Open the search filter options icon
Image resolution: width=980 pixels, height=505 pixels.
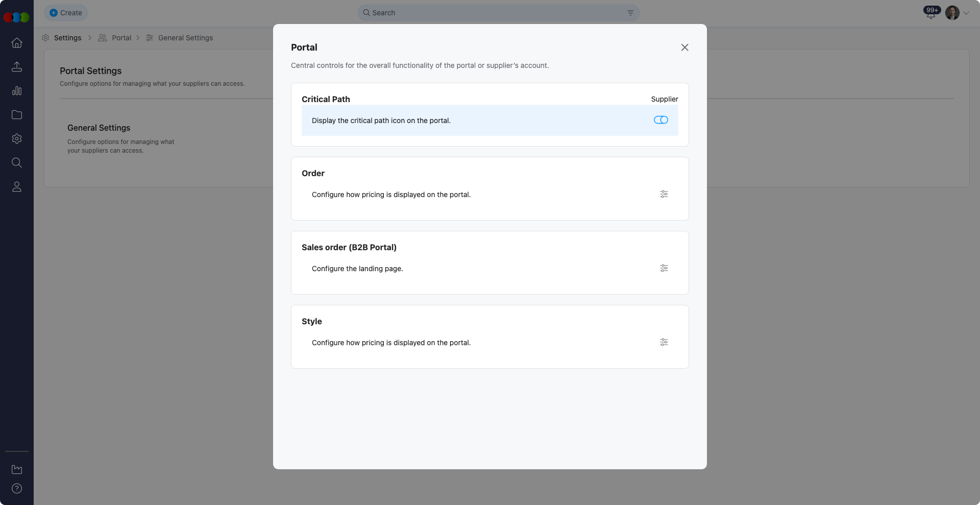click(x=630, y=13)
